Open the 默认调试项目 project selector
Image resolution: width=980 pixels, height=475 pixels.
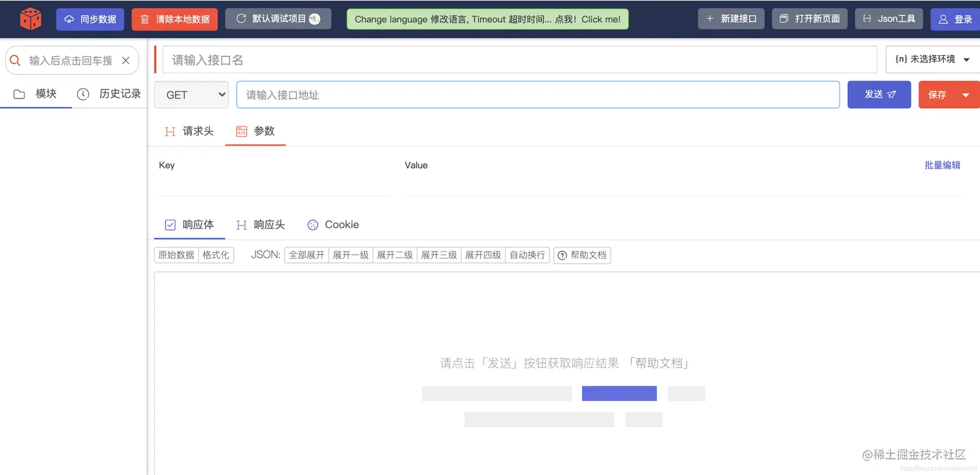pyautogui.click(x=278, y=19)
